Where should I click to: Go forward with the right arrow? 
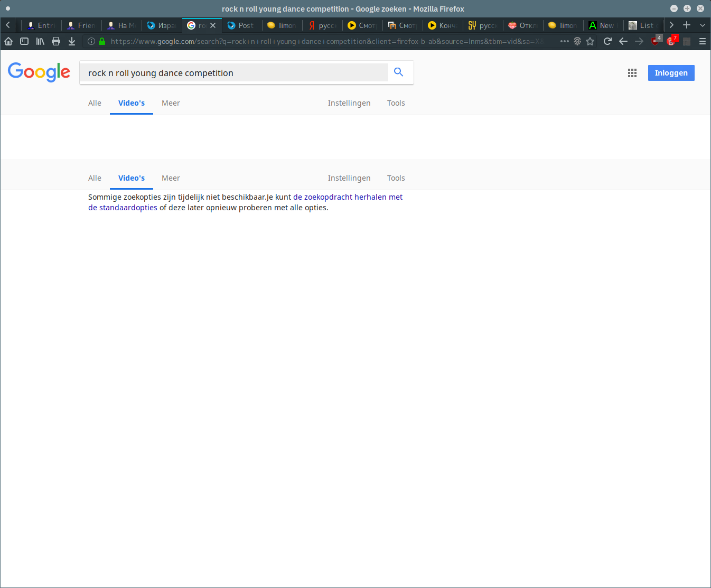coord(639,41)
